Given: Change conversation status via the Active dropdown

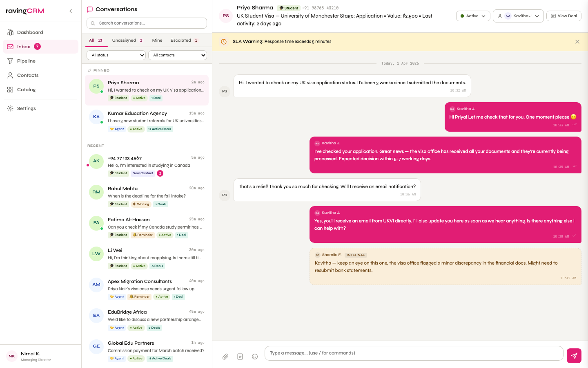Looking at the screenshot, I should 473,16.
